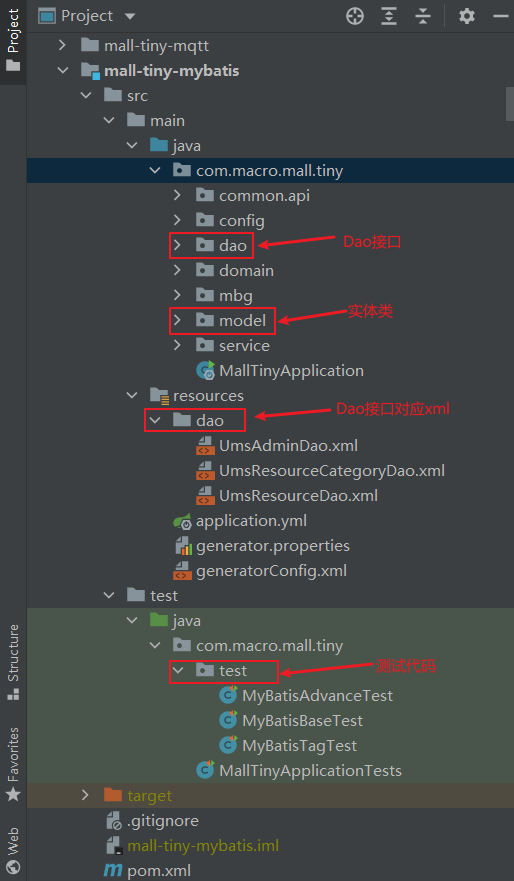Expand the target folder

(x=85, y=796)
